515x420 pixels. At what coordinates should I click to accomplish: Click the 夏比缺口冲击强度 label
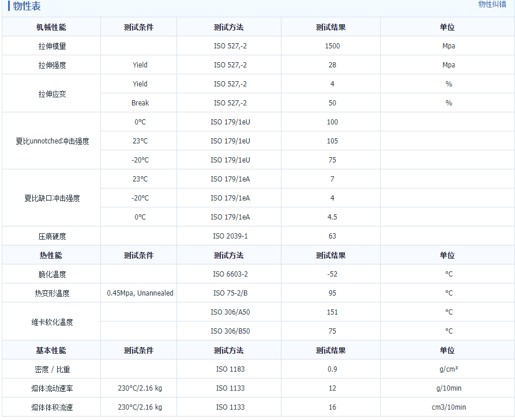click(x=52, y=198)
